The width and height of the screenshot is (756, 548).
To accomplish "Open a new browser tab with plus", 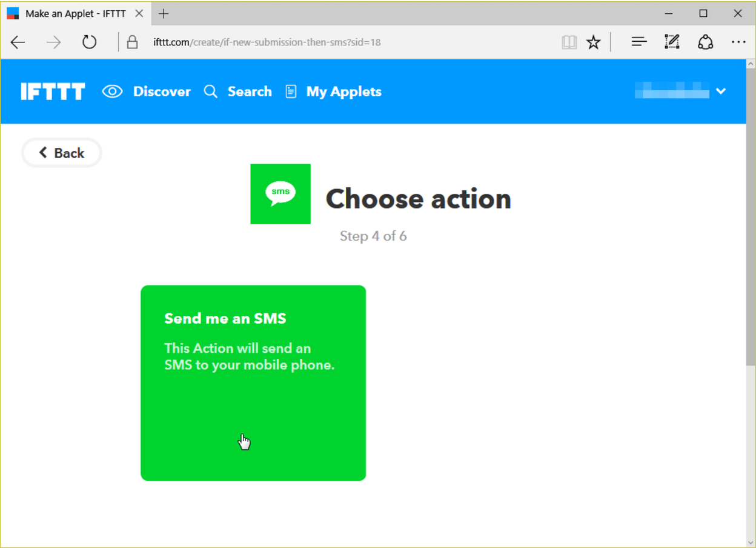I will 164,13.
